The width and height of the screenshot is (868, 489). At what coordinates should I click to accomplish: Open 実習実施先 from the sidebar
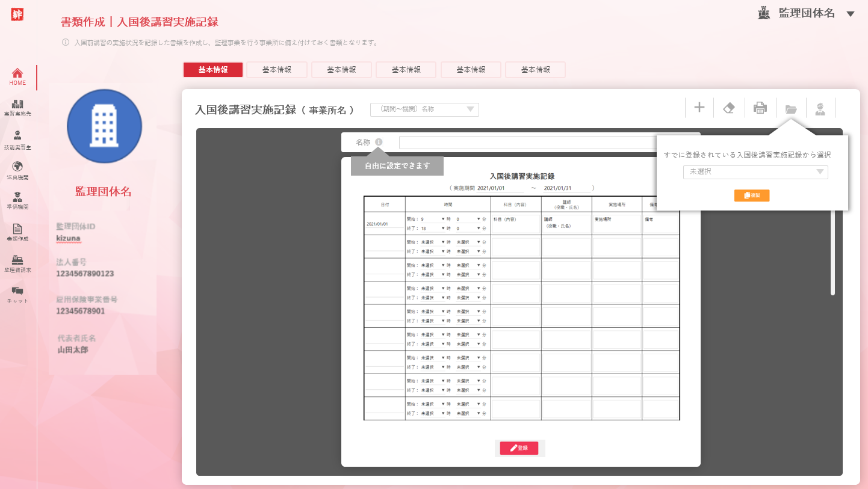pos(17,108)
